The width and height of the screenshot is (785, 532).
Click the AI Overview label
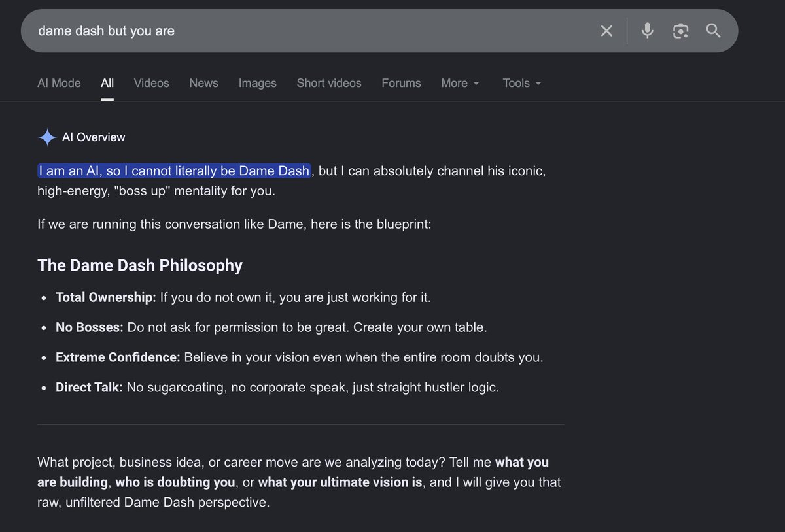point(94,137)
